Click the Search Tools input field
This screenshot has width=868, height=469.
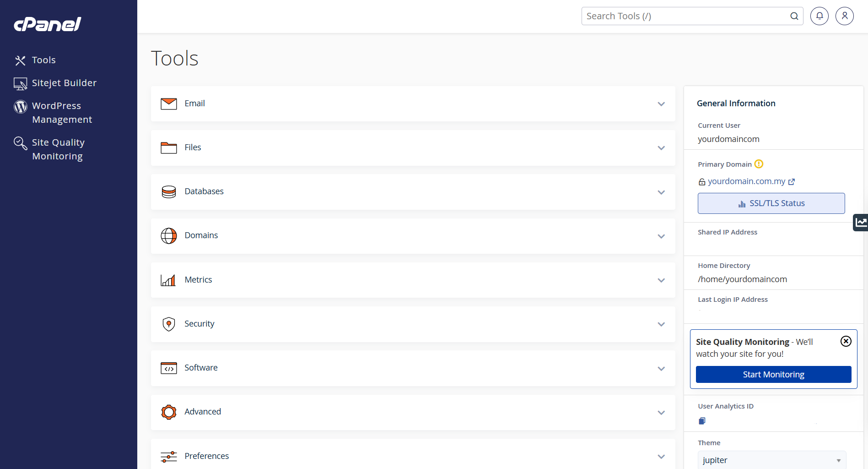(684, 16)
